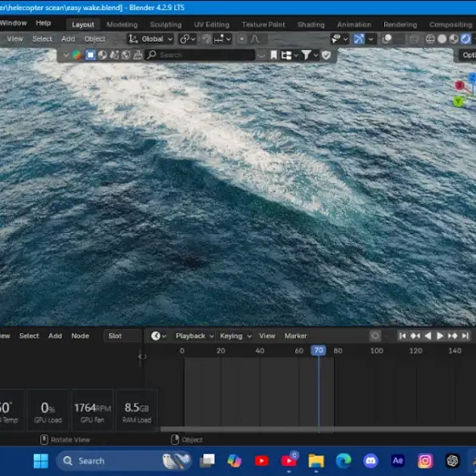Toggle snapping magnet icon
476x476 pixels.
coord(207,39)
